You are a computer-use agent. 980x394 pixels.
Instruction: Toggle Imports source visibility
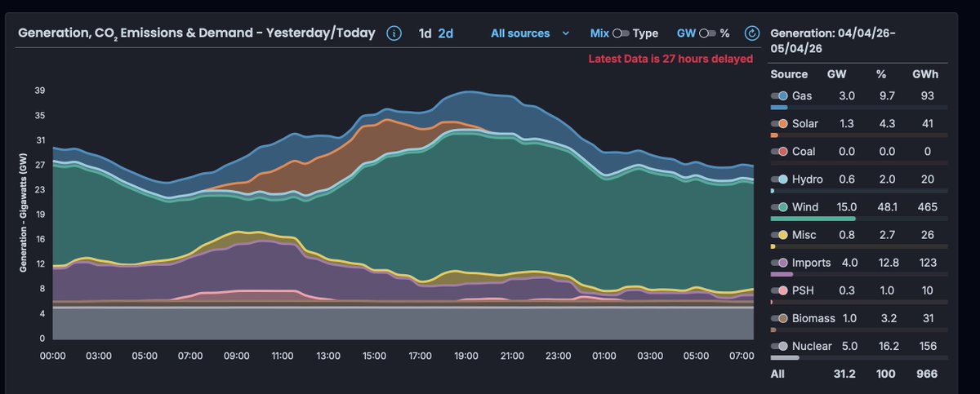(779, 263)
